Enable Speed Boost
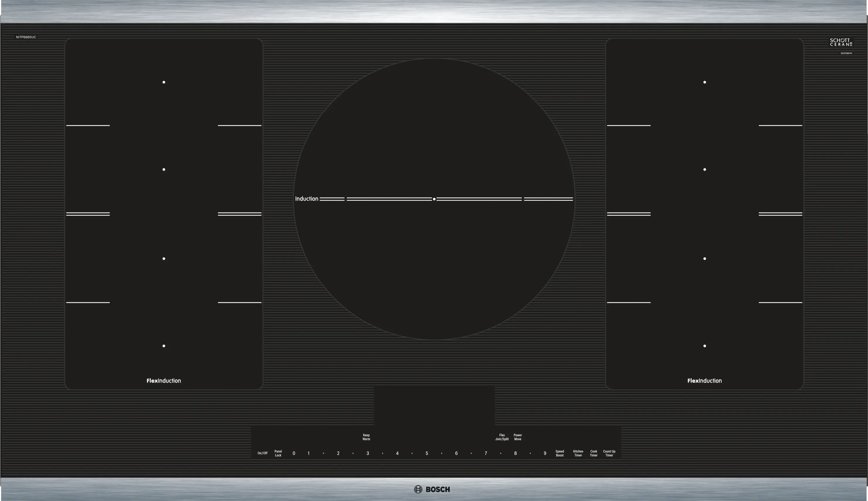The image size is (868, 501). 559,453
